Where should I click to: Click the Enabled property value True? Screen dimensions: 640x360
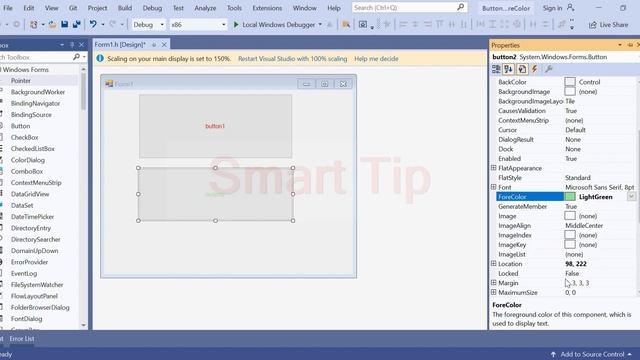coord(571,158)
